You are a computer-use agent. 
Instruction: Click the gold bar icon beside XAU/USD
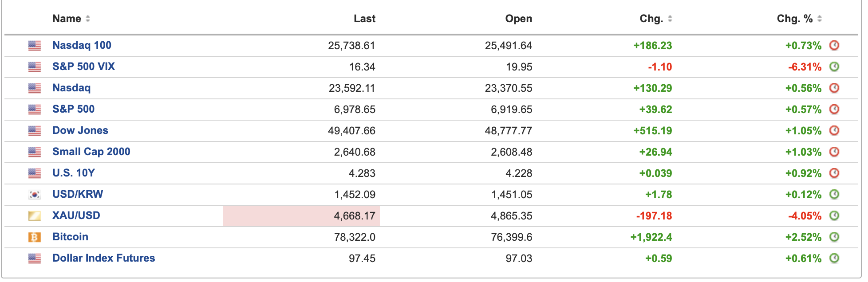pyautogui.click(x=35, y=216)
